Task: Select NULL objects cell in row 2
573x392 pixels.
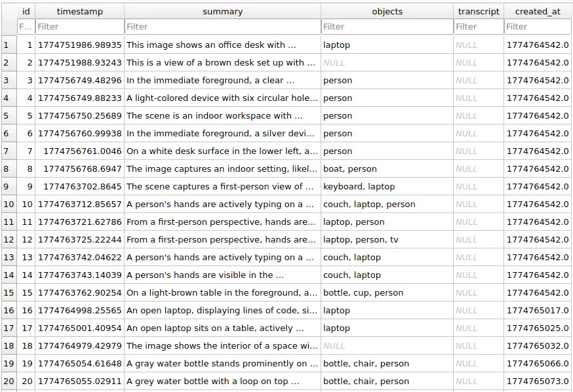Action: (x=387, y=62)
